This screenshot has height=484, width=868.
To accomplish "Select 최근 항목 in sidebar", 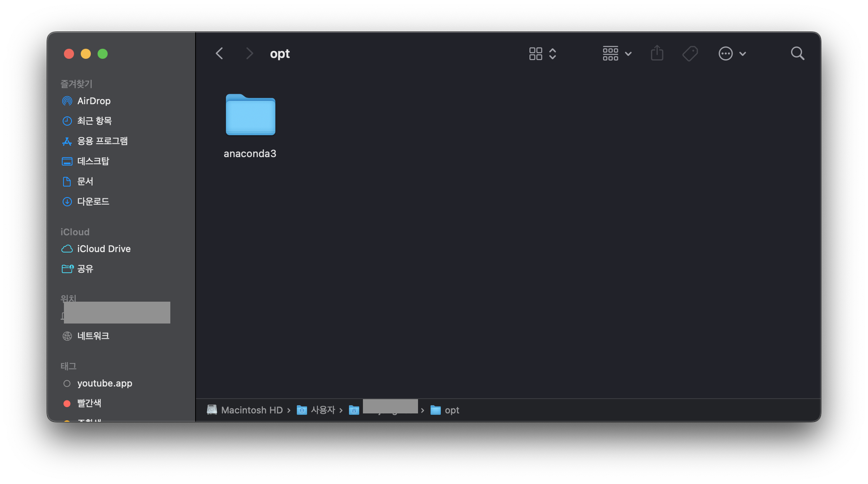I will point(94,121).
